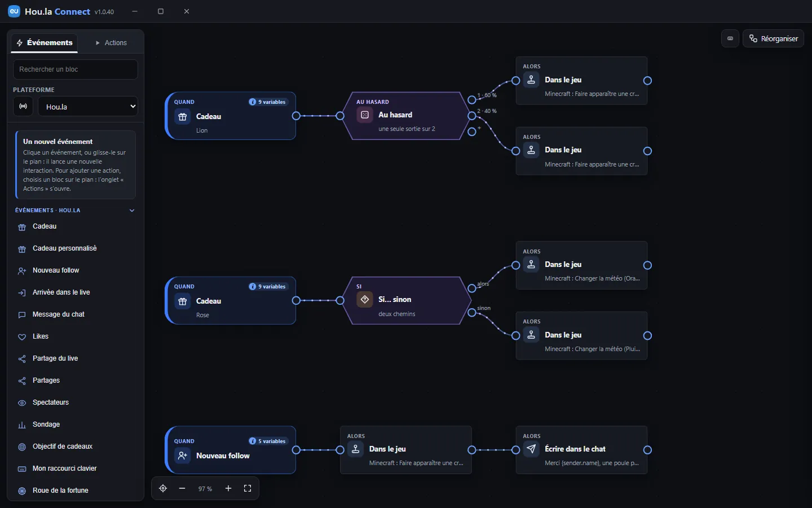
Task: Switch to the Actions tab
Action: pos(111,43)
